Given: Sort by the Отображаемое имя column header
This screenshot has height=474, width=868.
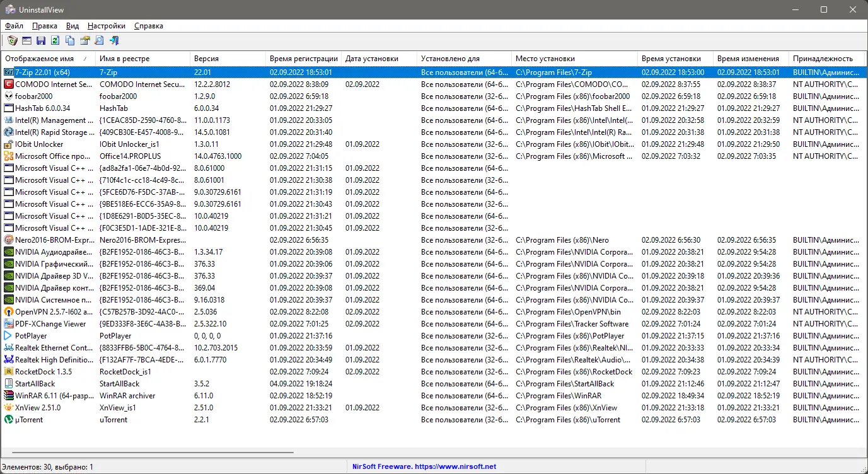Looking at the screenshot, I should click(48, 59).
